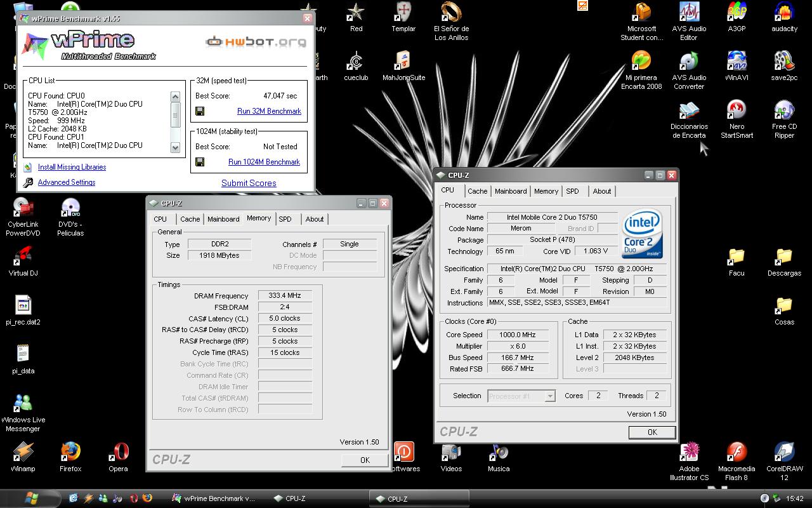This screenshot has width=812, height=508.
Task: Launch AVS Audio Converter shortcut
Action: point(689,70)
